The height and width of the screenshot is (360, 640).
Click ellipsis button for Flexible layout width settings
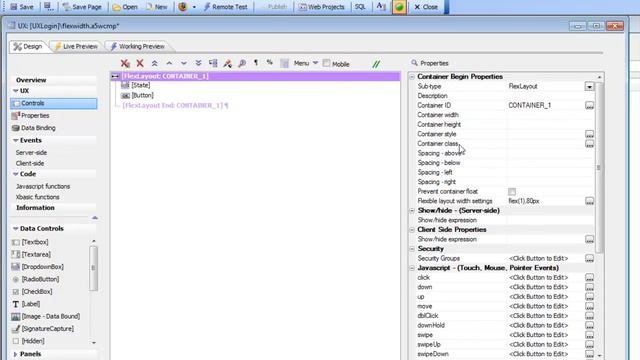[589, 201]
